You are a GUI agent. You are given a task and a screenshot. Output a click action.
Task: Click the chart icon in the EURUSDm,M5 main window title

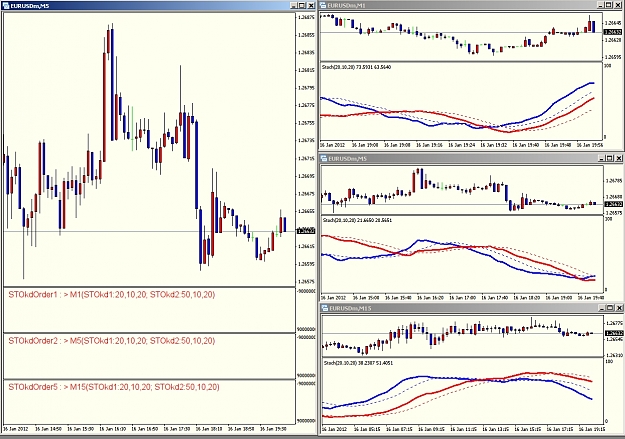tap(6, 6)
